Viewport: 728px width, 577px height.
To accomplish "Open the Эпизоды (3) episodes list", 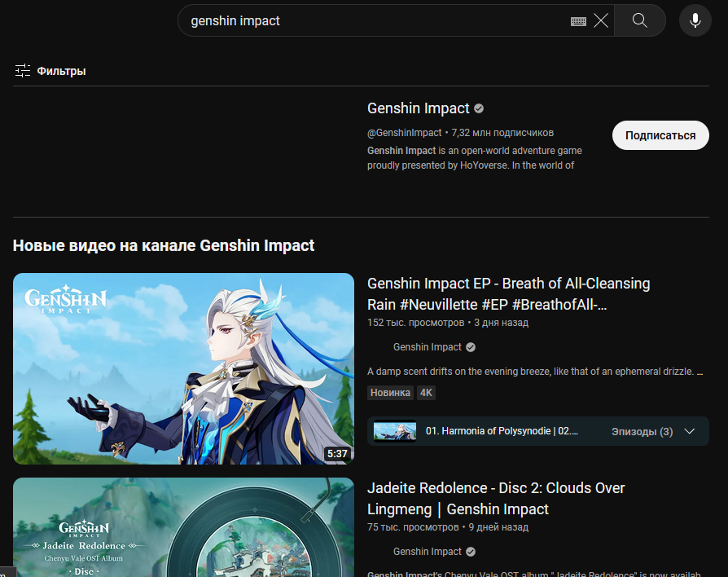I will pyautogui.click(x=642, y=432).
